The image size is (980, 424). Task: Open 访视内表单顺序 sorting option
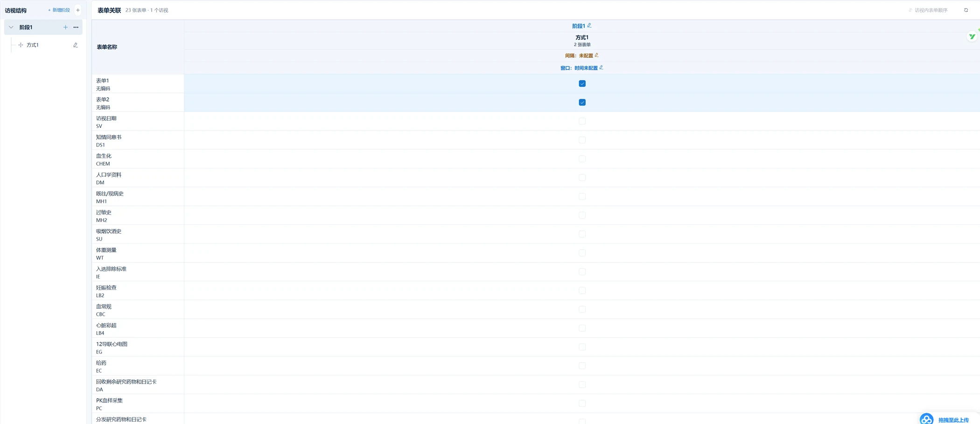928,10
